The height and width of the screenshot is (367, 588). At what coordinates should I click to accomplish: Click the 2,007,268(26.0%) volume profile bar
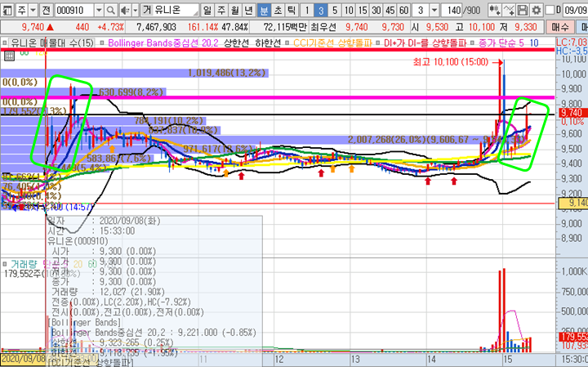pos(262,140)
